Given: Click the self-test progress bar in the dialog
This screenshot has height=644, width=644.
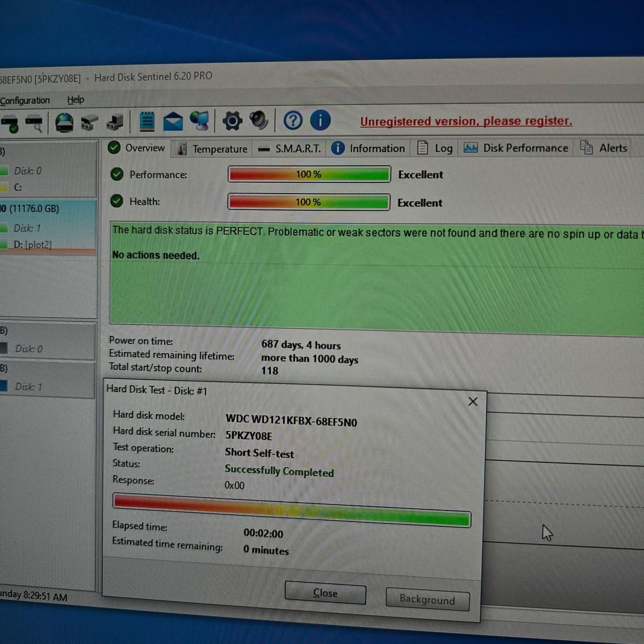Looking at the screenshot, I should point(292,510).
